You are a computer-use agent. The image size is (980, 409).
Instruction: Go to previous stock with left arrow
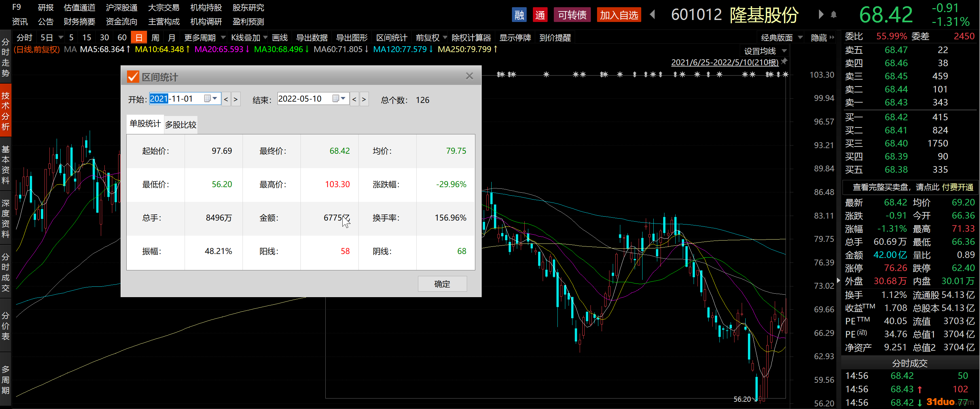(652, 15)
